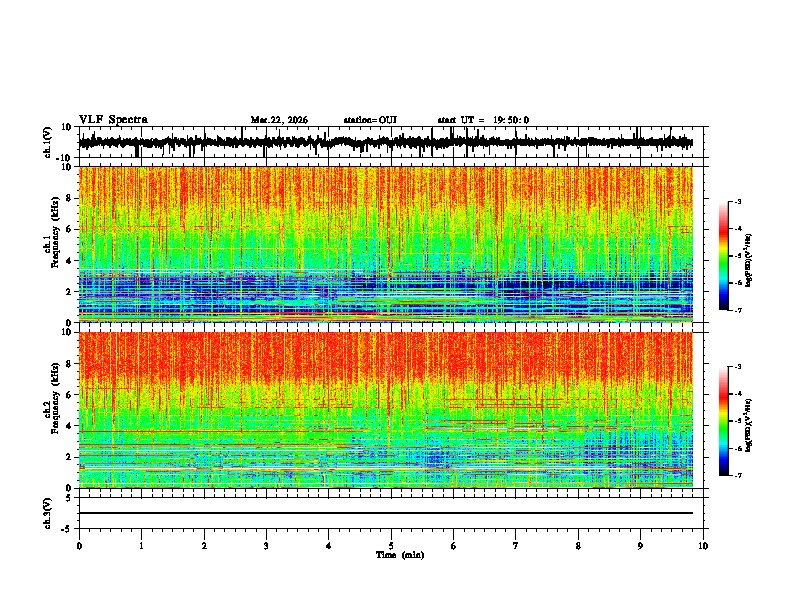
Task: Click the ch.1 color scale log(PSD) unit label
Action: pos(749,261)
